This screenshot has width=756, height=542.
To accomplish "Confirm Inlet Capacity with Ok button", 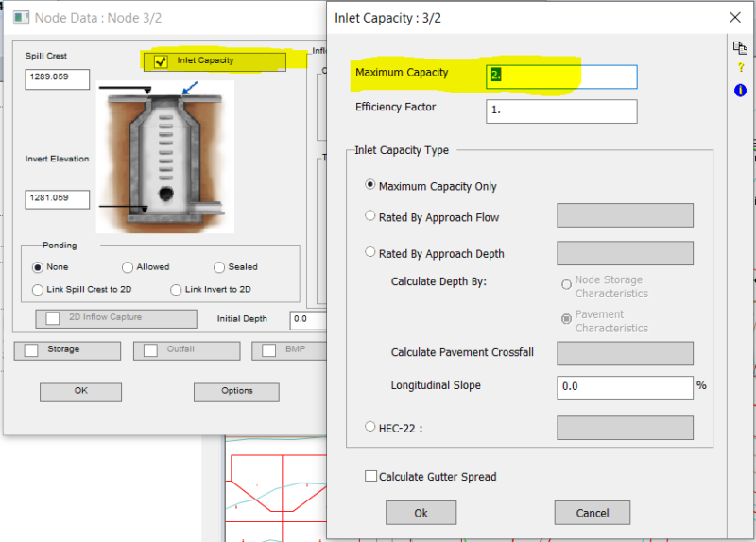I will click(x=421, y=513).
